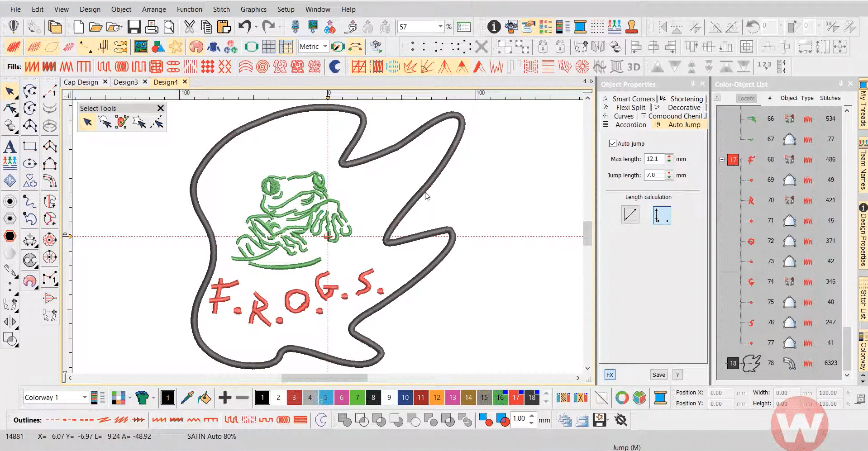The width and height of the screenshot is (868, 451).
Task: Select the Lettering tool A icon
Action: point(10,147)
